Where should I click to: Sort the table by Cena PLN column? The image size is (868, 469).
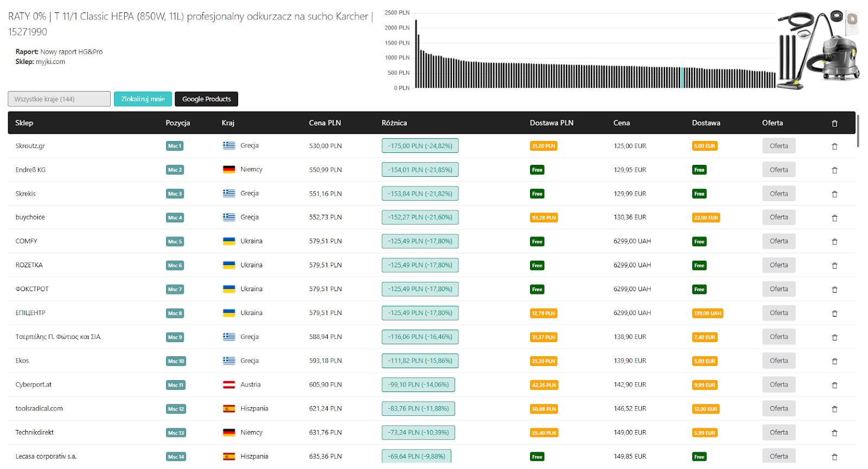[x=325, y=123]
